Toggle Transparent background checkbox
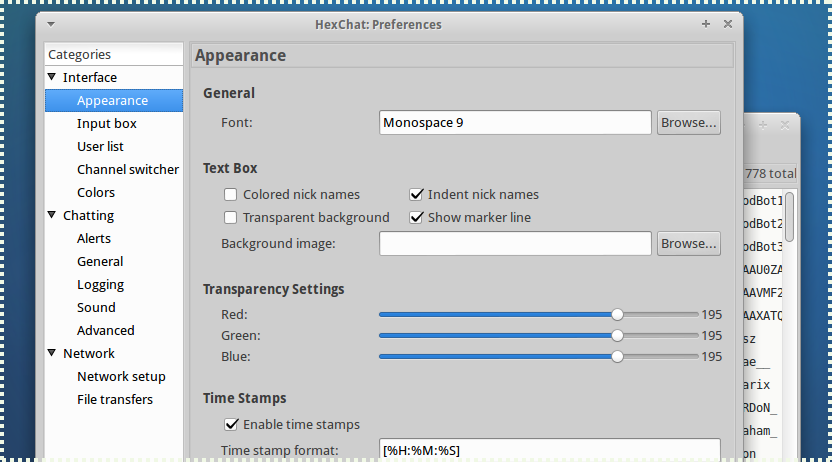 [x=231, y=217]
